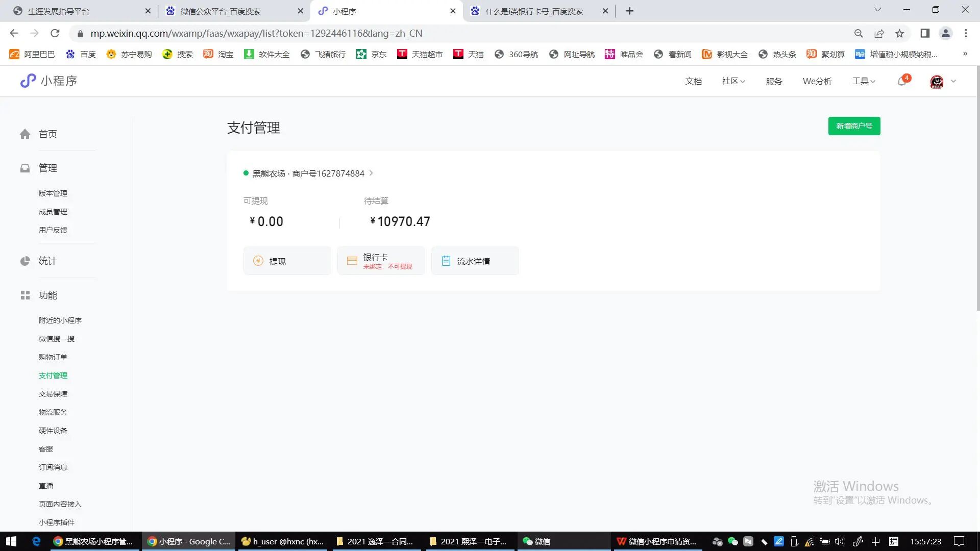Expand the 工具 dropdown menu
Image resolution: width=980 pixels, height=551 pixels.
coord(864,82)
